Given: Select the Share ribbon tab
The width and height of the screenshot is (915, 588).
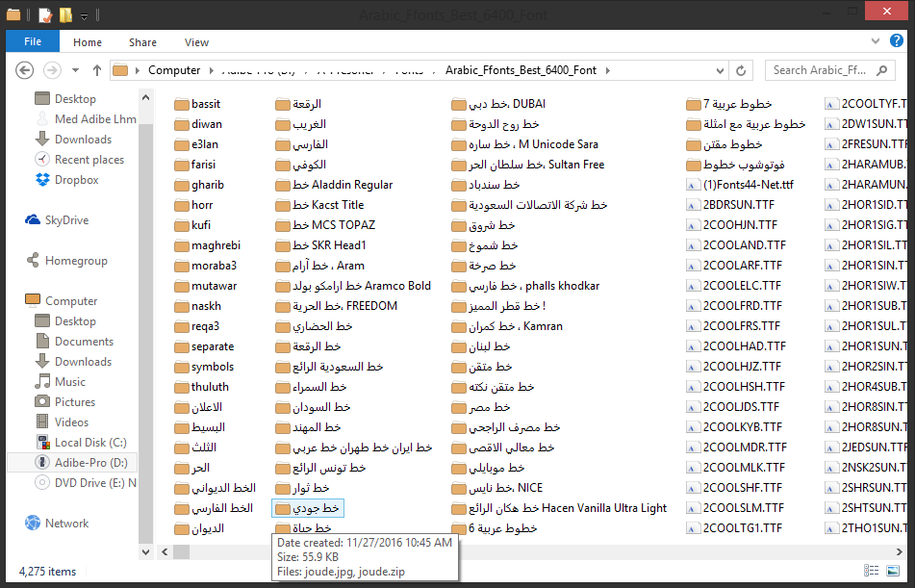Looking at the screenshot, I should (x=142, y=42).
